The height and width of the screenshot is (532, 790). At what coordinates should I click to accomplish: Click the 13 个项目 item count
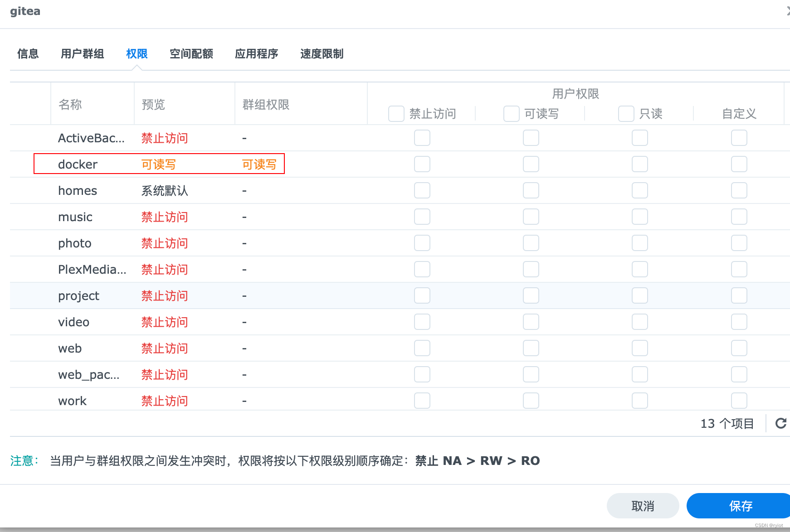click(x=727, y=423)
